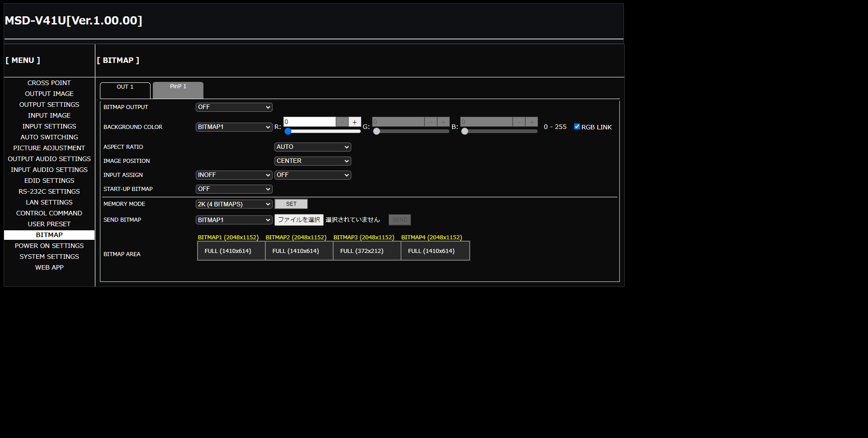Click the file choose button for bitmap
This screenshot has height=438, width=868.
(x=299, y=220)
